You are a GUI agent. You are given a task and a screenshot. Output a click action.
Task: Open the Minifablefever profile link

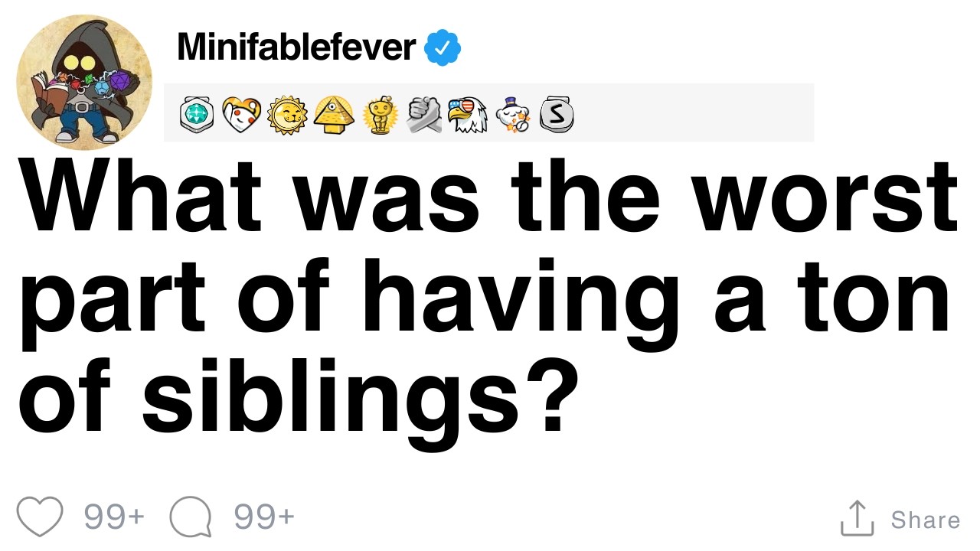click(296, 47)
